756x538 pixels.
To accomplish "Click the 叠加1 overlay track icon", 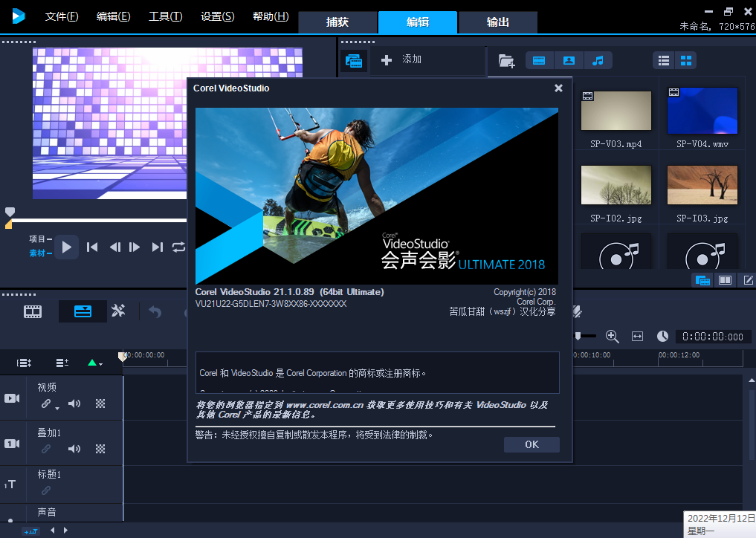I will 12,444.
